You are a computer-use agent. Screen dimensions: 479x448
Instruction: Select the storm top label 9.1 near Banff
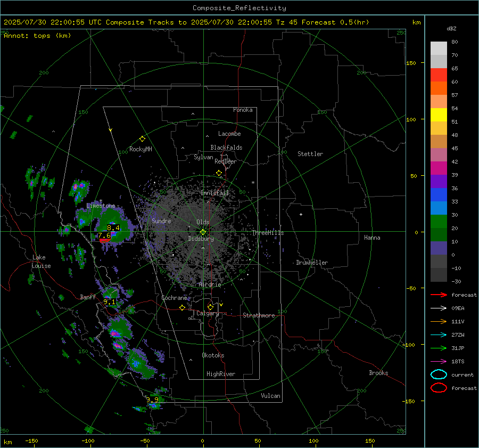[x=109, y=302]
